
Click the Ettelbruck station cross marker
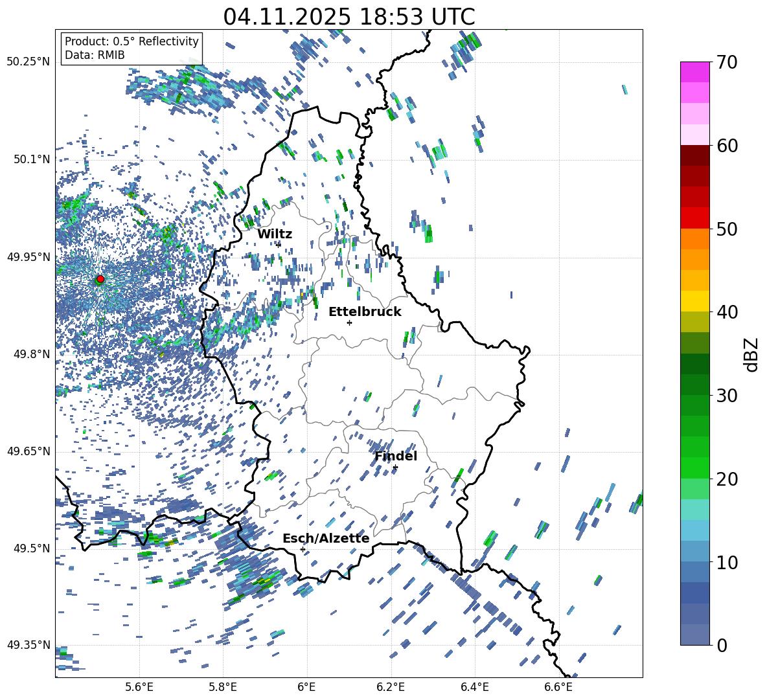coord(349,322)
